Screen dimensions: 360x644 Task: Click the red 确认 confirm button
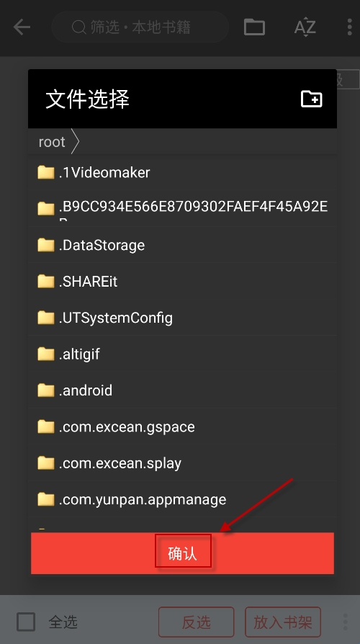click(x=182, y=553)
